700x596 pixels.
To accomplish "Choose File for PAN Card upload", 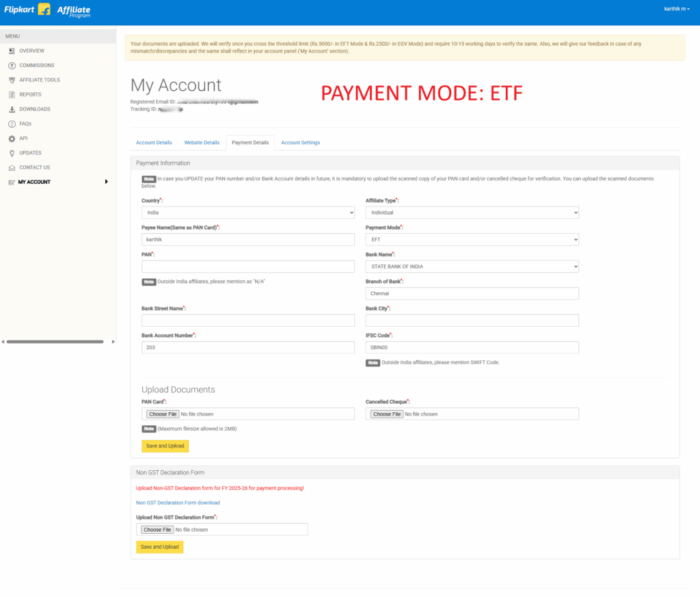I will coord(163,415).
